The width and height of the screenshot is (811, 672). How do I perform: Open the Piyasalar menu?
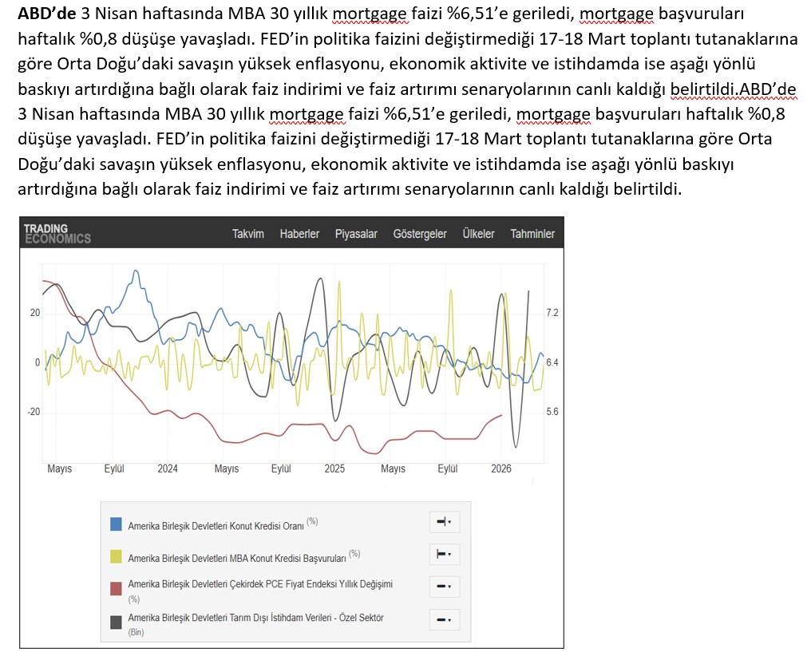[356, 234]
